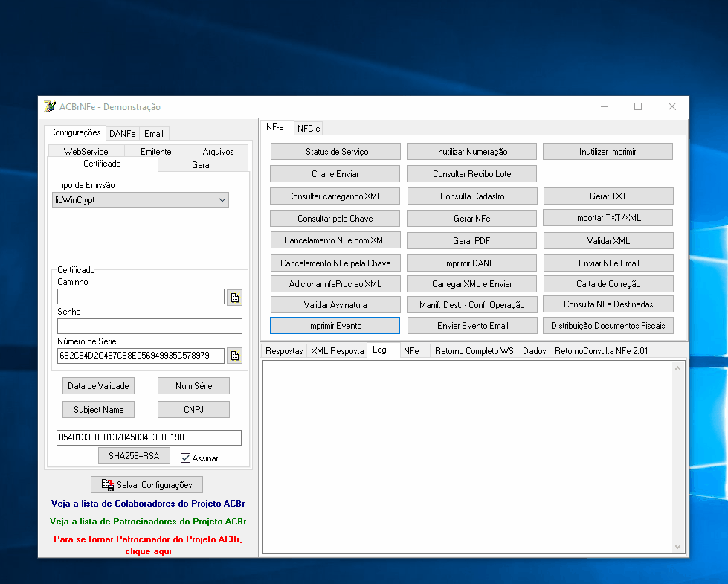This screenshot has height=584, width=728.
Task: Open the WebService settings tab
Action: click(x=86, y=152)
